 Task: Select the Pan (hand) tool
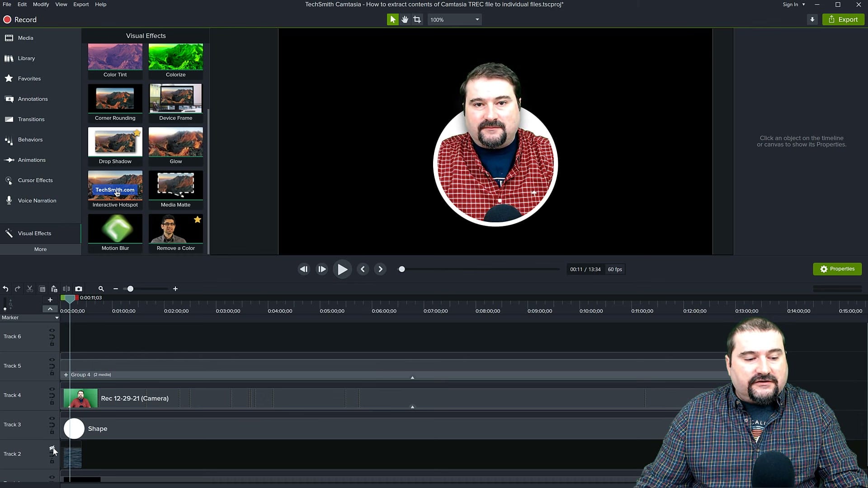405,19
